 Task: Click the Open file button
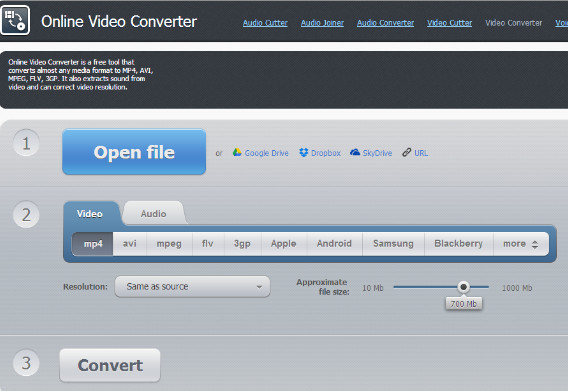click(x=134, y=152)
